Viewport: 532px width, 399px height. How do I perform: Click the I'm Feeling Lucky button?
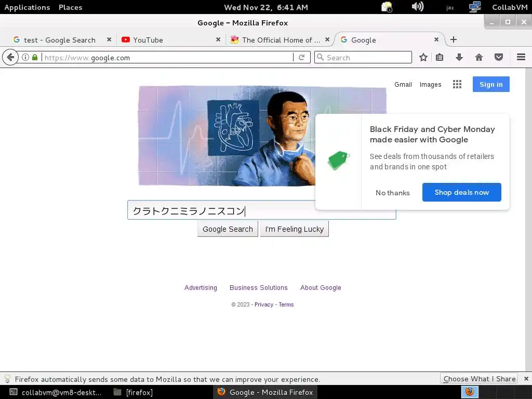[295, 229]
